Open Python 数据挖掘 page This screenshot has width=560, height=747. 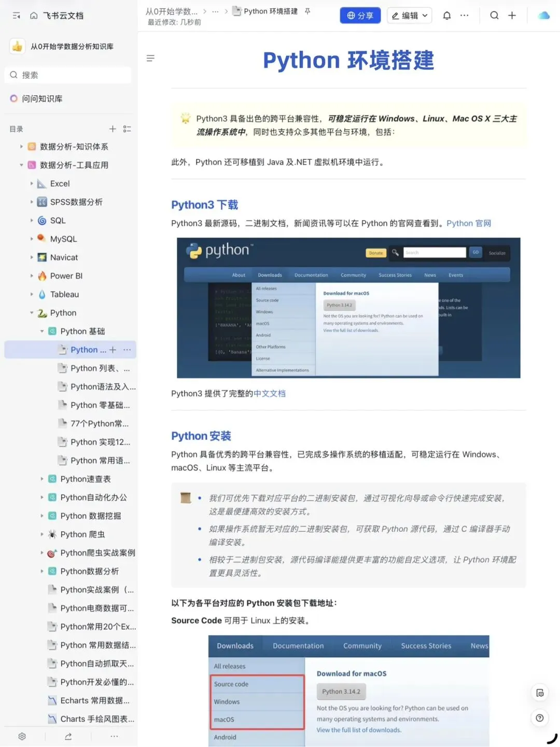pyautogui.click(x=91, y=516)
